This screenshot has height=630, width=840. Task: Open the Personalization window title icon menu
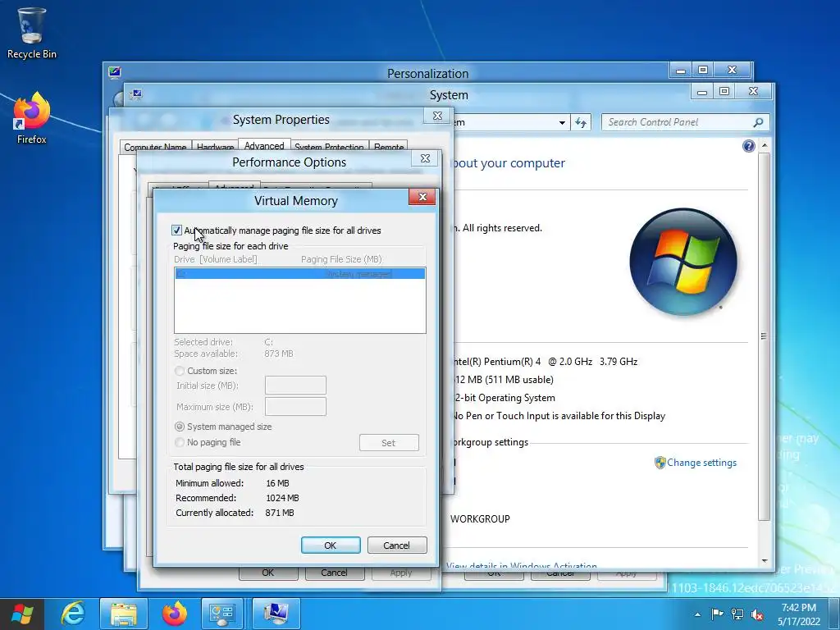[x=114, y=72]
